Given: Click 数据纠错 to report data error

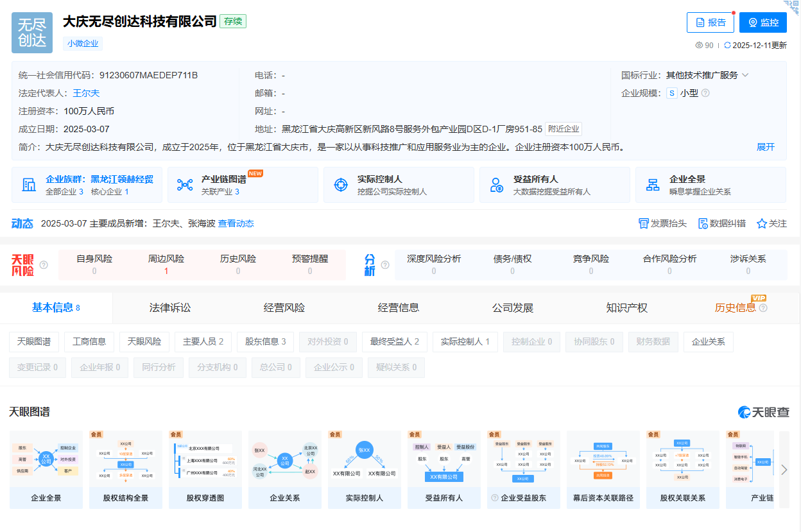Looking at the screenshot, I should (721, 223).
